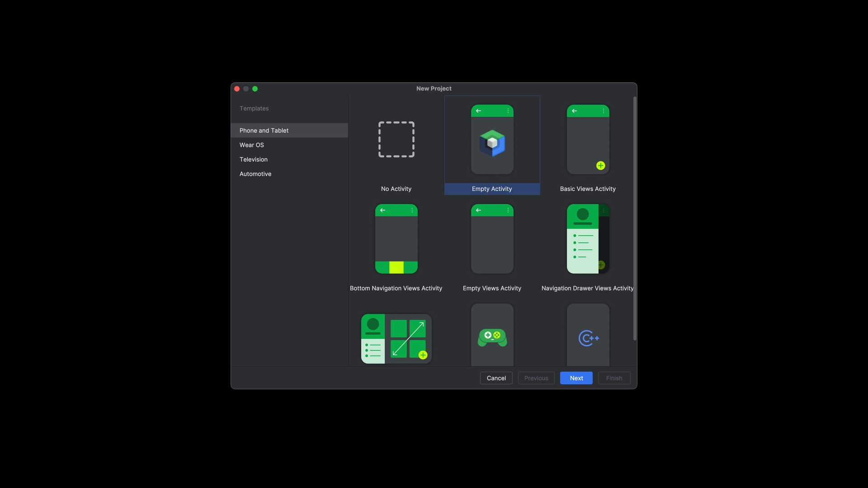Proceed with the Next button
868x488 pixels.
coord(576,378)
